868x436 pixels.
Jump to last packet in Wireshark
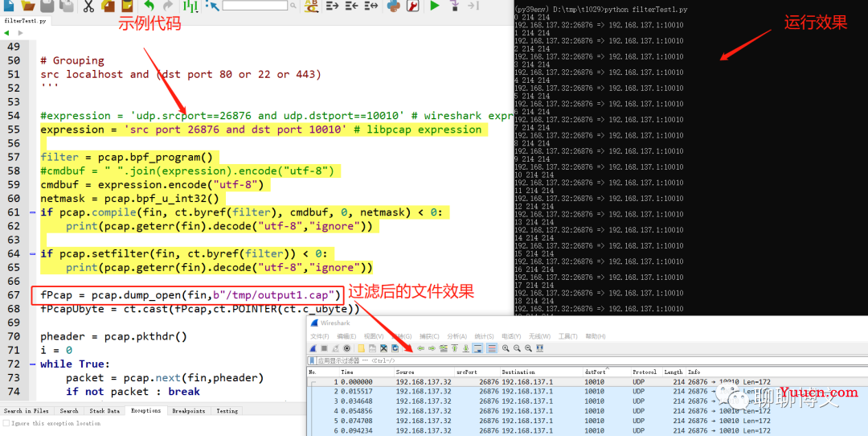pyautogui.click(x=465, y=348)
